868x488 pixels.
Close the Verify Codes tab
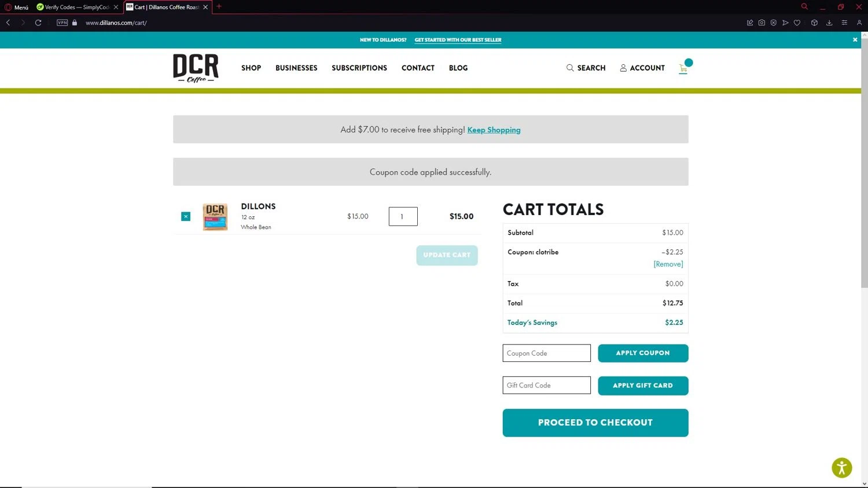tap(116, 7)
